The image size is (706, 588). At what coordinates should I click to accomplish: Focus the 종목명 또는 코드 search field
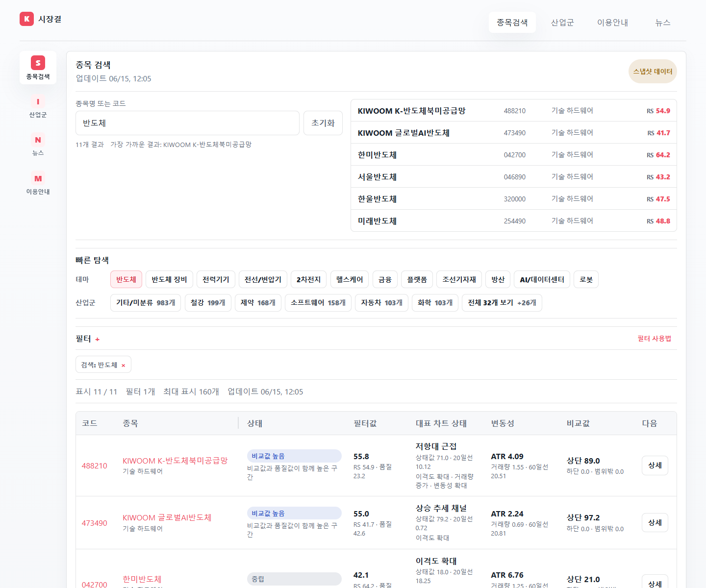point(187,123)
